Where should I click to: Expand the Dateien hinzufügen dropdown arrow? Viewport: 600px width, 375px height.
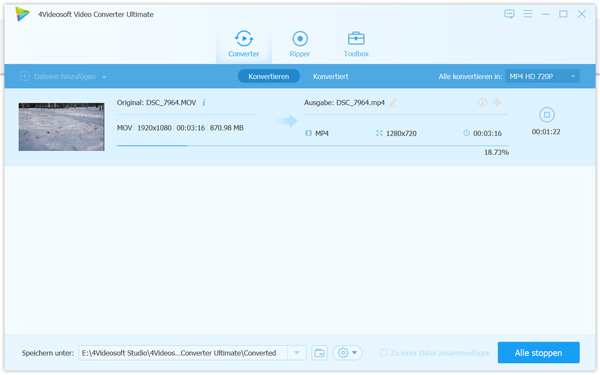[104, 77]
